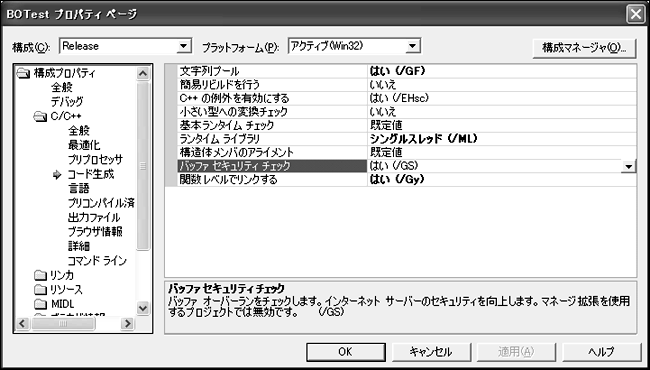Select the リンカ tree label
The width and height of the screenshot is (650, 370).
click(62, 275)
